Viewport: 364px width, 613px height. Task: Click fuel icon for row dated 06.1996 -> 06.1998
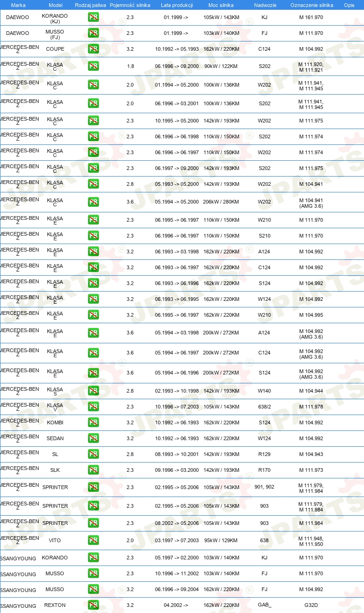point(93,136)
